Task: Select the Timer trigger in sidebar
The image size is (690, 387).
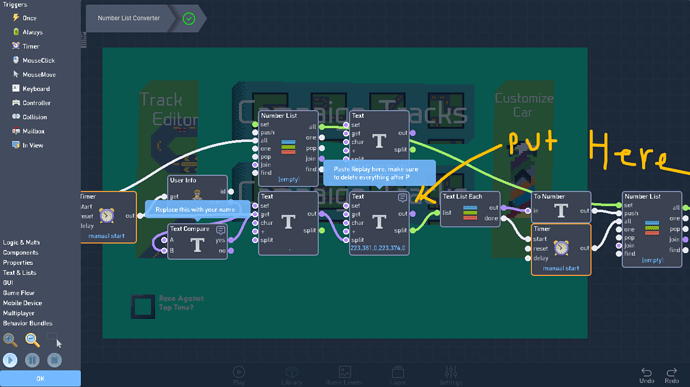Action: (x=26, y=46)
